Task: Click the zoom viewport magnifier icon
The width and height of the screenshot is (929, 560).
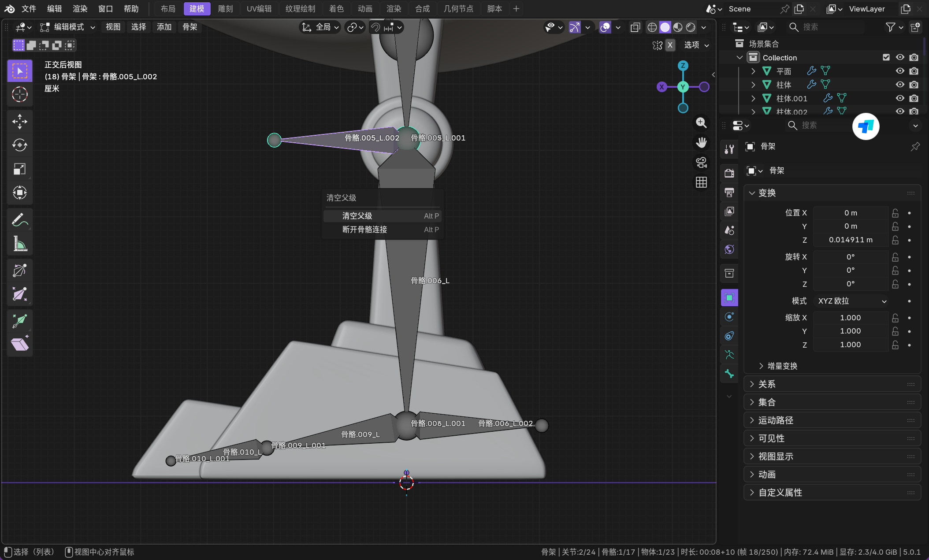Action: tap(701, 123)
